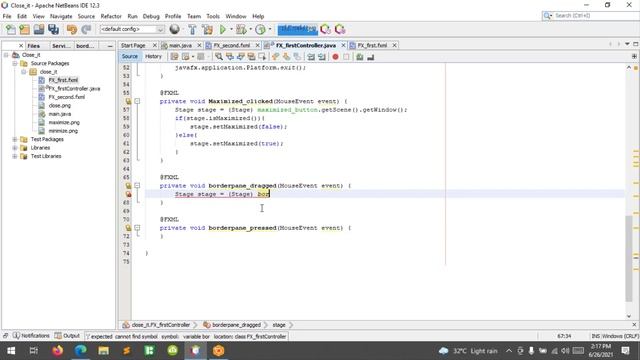640x360 pixels.
Task: Click the Save All toolbar icon
Action: click(53, 29)
